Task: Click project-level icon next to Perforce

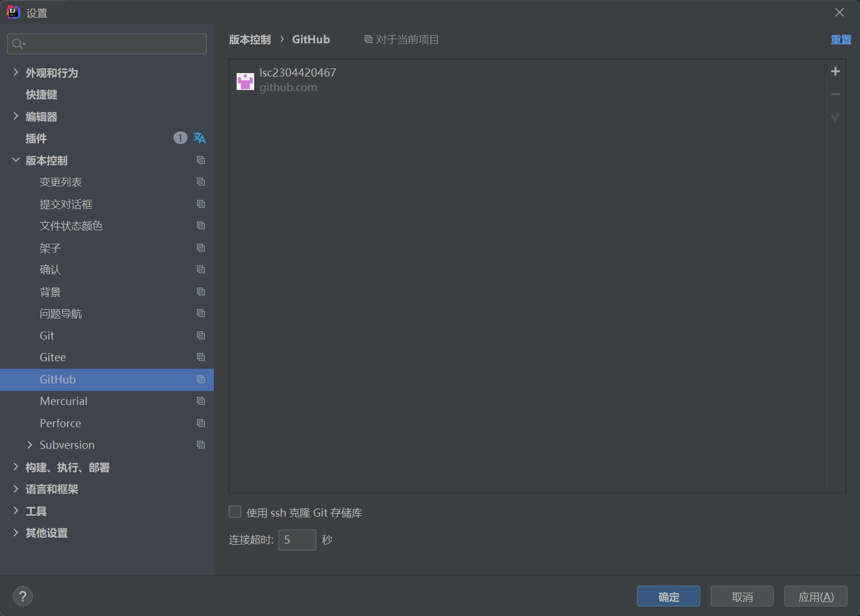Action: coord(201,423)
